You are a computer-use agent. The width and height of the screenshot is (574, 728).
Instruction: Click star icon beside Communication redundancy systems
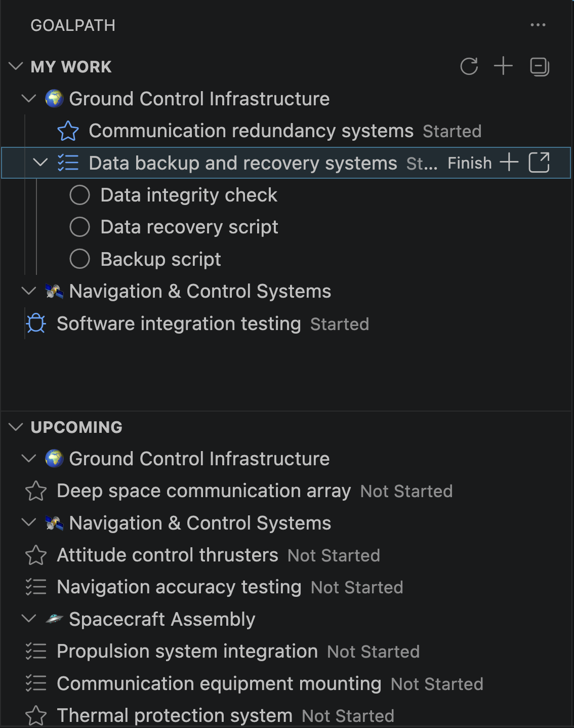click(68, 131)
